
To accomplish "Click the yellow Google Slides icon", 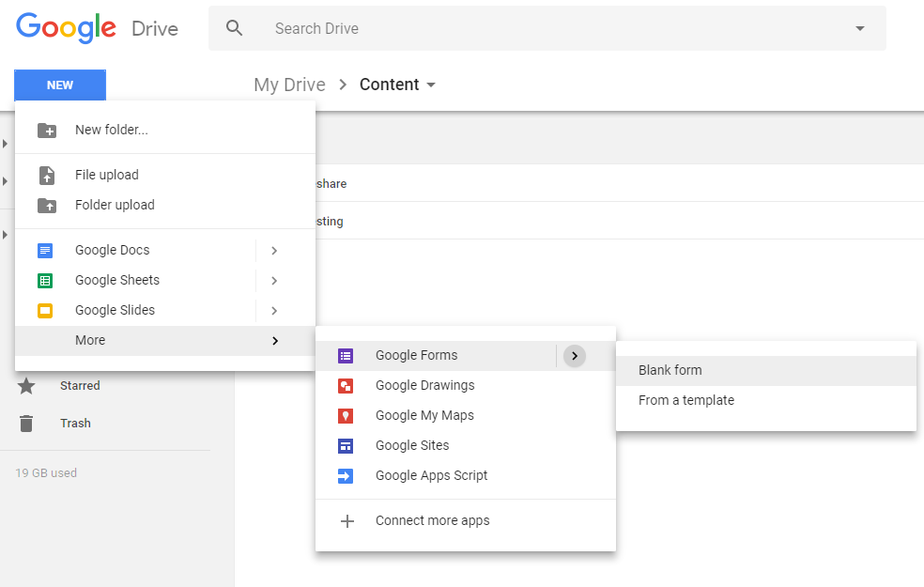I will pyautogui.click(x=45, y=311).
